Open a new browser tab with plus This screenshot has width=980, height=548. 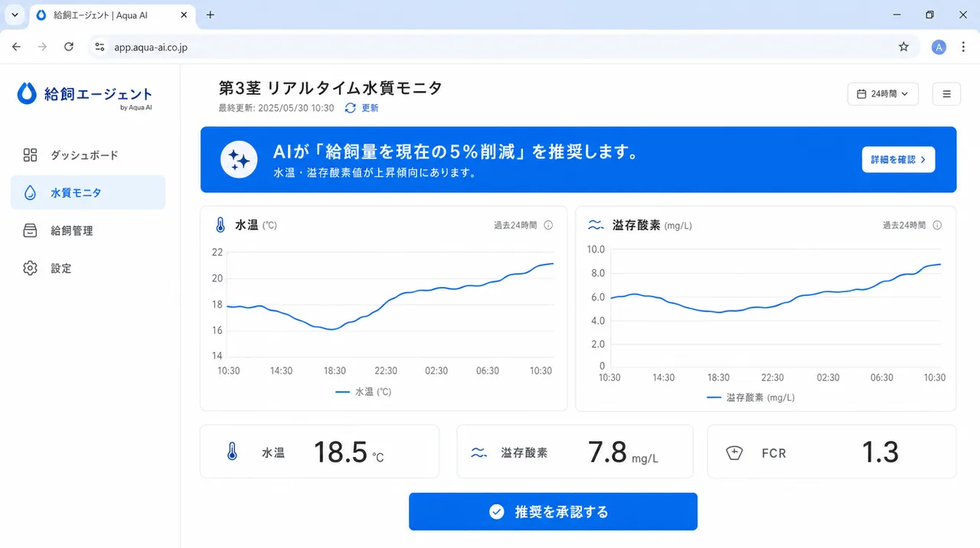[x=211, y=15]
